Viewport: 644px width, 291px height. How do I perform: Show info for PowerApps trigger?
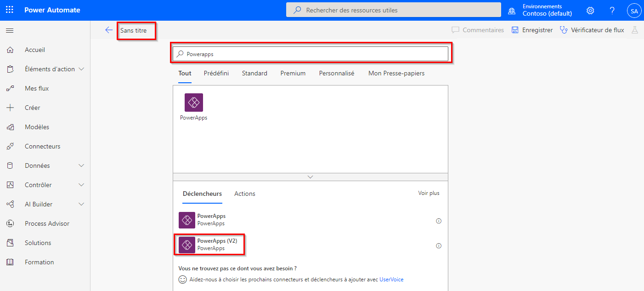click(439, 221)
